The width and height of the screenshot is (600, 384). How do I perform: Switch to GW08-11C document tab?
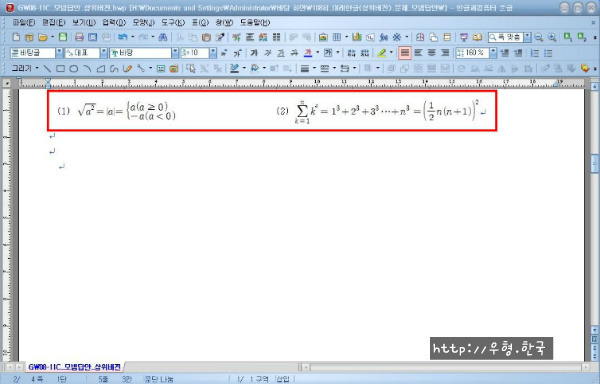[x=74, y=367]
